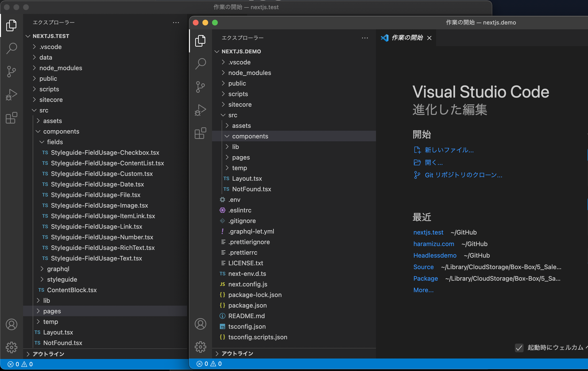Open Run and Debug icon in nextjs.demo window

click(200, 110)
